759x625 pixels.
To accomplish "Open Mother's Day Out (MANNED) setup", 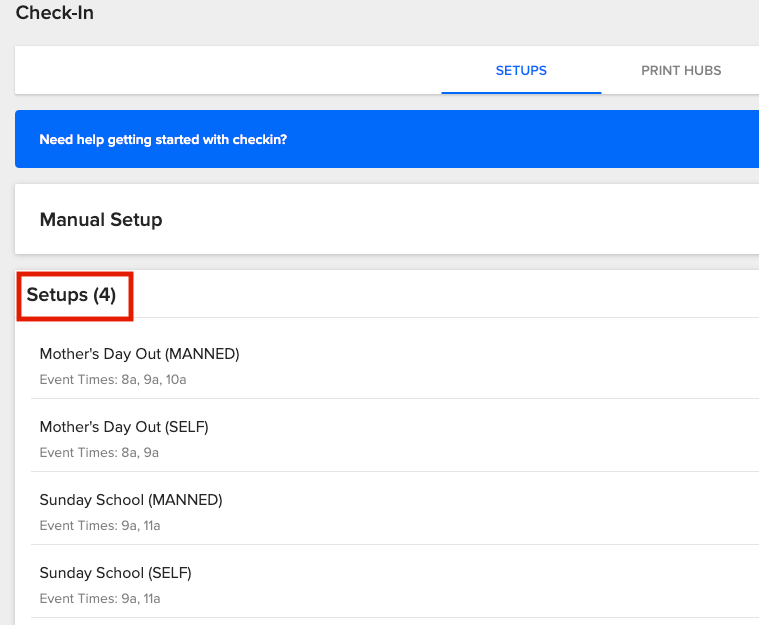I will (x=139, y=354).
